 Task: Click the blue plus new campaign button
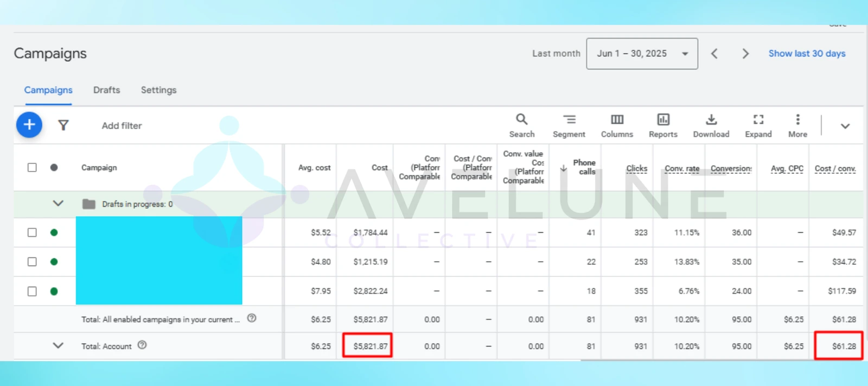coord(29,125)
